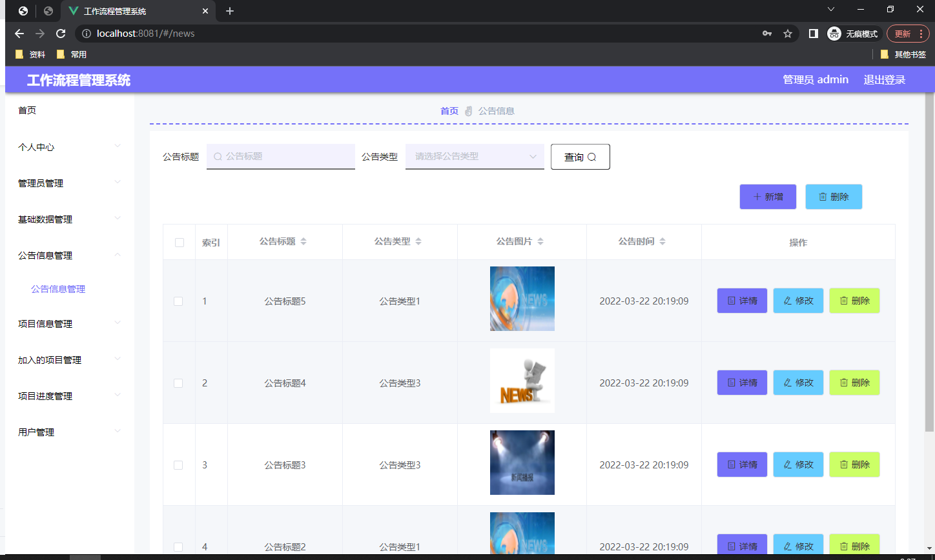Click 删除 for 公告标题3
The image size is (935, 560).
[x=854, y=465]
